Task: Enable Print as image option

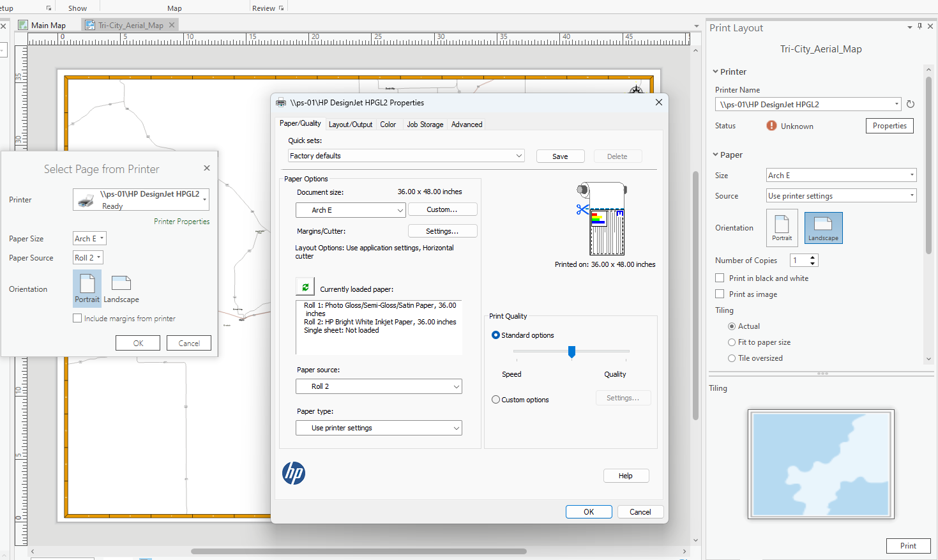Action: point(720,294)
